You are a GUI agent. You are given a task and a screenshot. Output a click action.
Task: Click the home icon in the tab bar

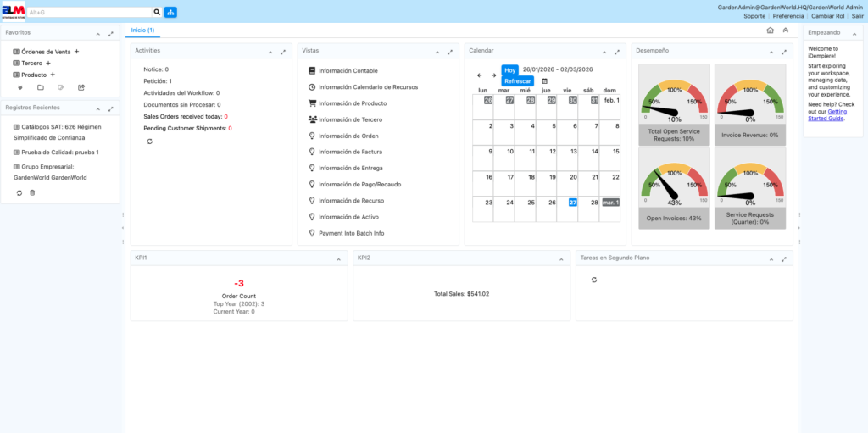[770, 31]
